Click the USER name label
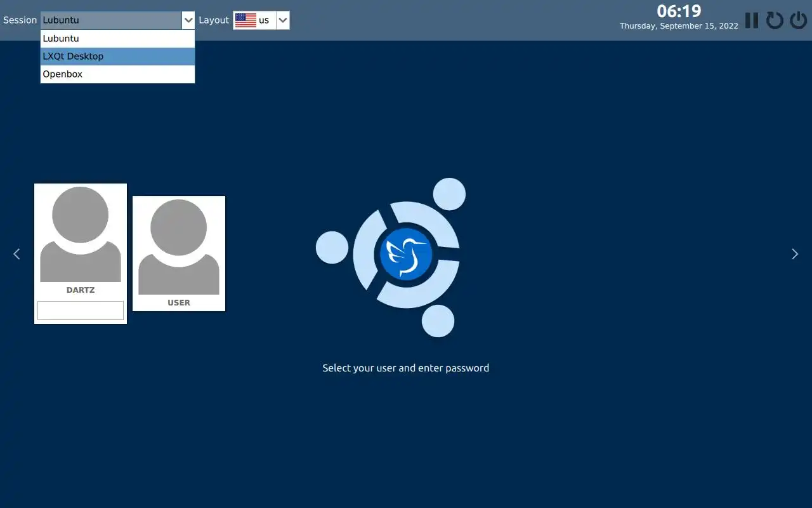 179,303
